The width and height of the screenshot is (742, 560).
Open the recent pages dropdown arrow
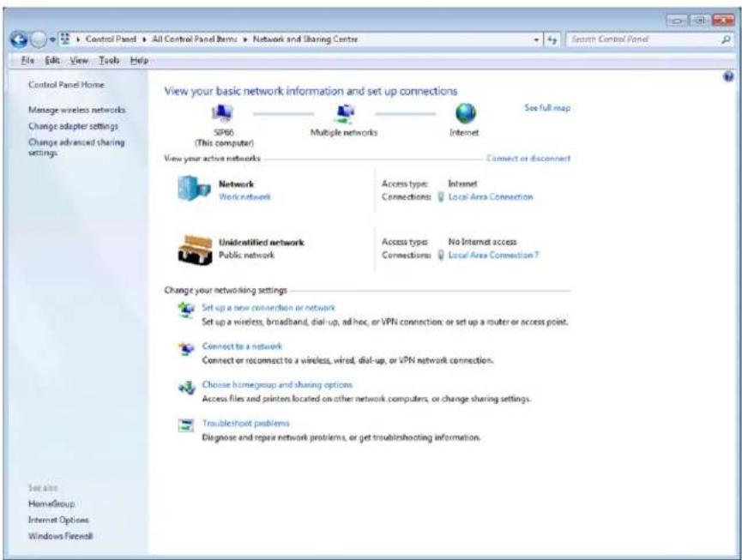point(52,39)
